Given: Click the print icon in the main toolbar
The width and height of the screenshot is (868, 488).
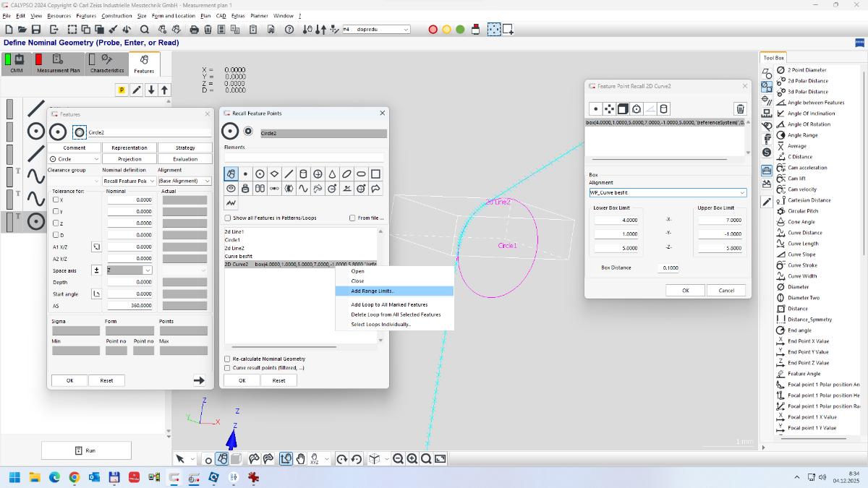Looking at the screenshot, I should (x=194, y=30).
